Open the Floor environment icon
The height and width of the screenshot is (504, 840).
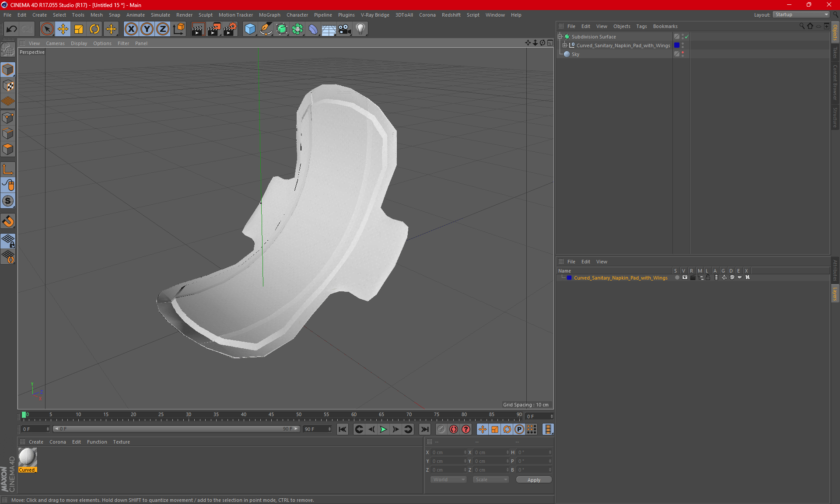click(329, 29)
